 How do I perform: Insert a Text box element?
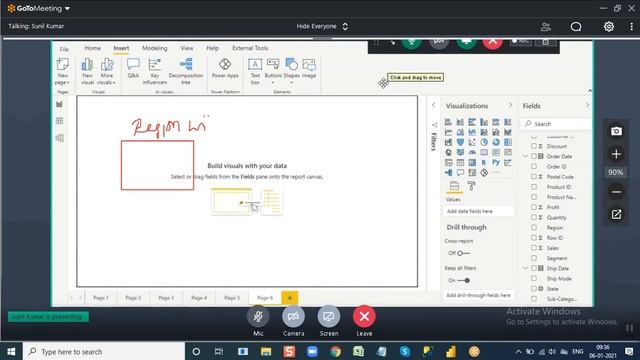(255, 71)
